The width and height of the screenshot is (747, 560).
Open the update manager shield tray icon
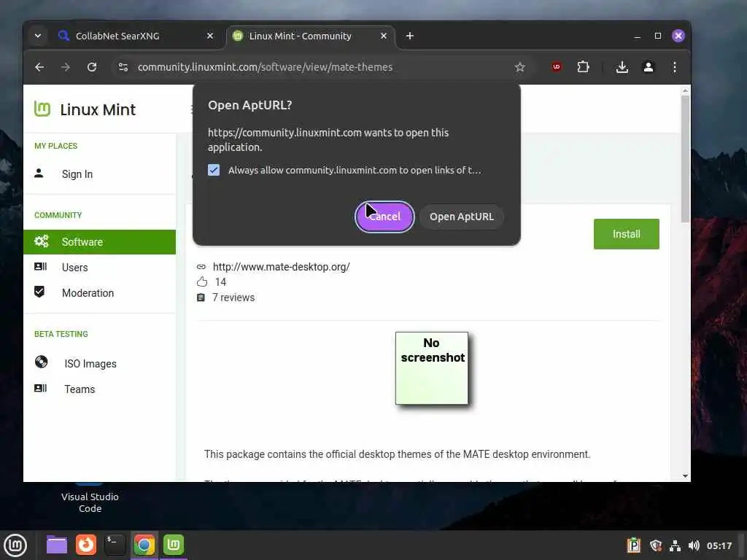click(656, 545)
